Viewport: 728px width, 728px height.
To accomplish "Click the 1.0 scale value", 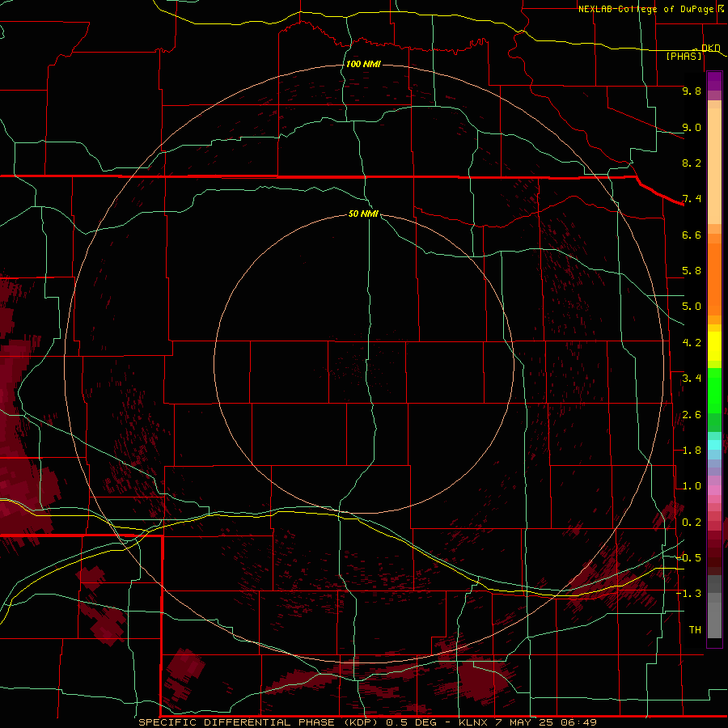I will tap(692, 486).
